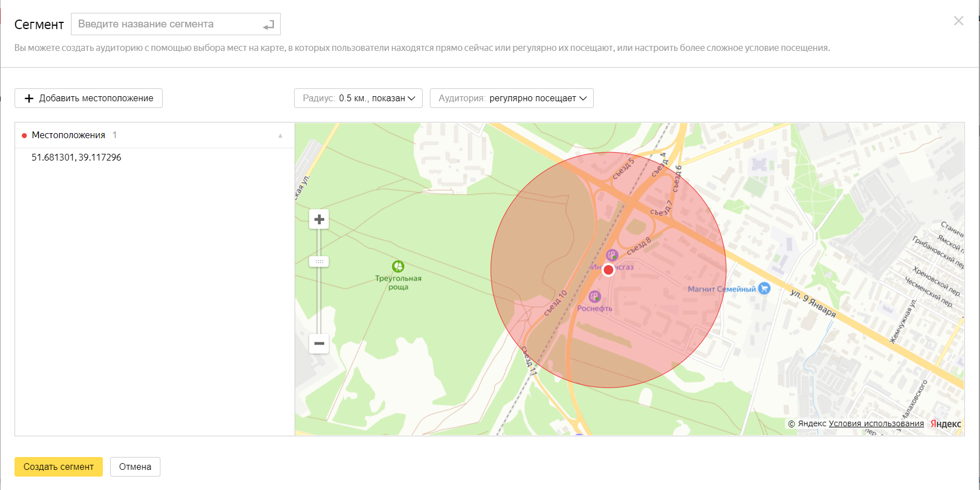
Task: Click the Создать сегмент button
Action: coord(59,467)
